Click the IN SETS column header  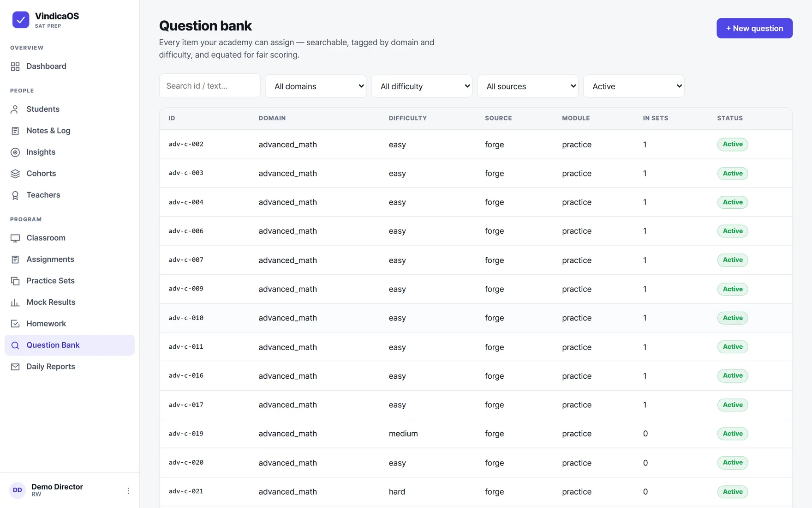[x=656, y=118]
